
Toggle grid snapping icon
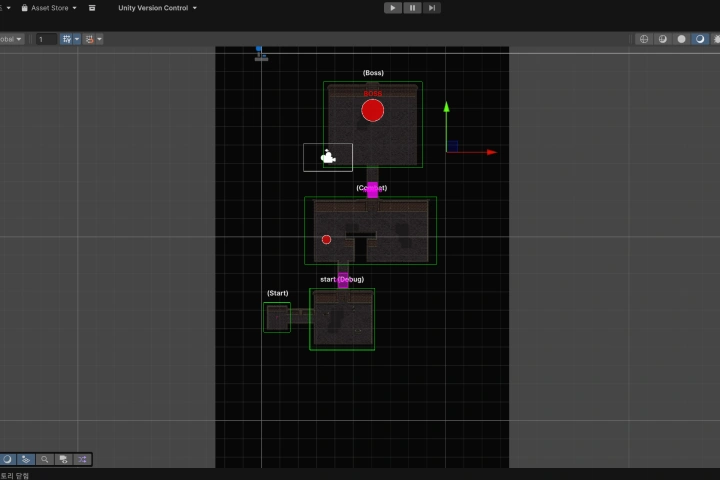click(67, 39)
